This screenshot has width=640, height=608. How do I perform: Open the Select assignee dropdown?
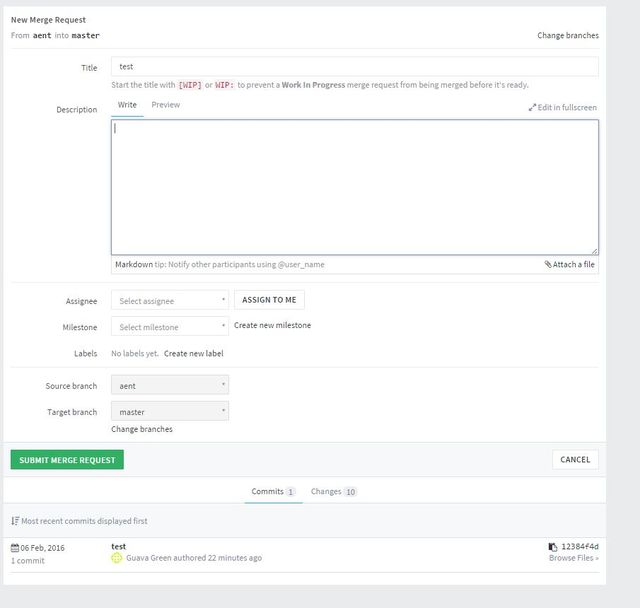pos(170,301)
